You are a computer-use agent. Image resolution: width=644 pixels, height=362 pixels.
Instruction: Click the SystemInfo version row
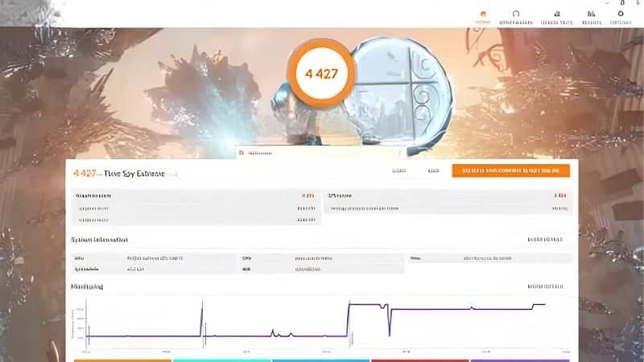coord(154,269)
